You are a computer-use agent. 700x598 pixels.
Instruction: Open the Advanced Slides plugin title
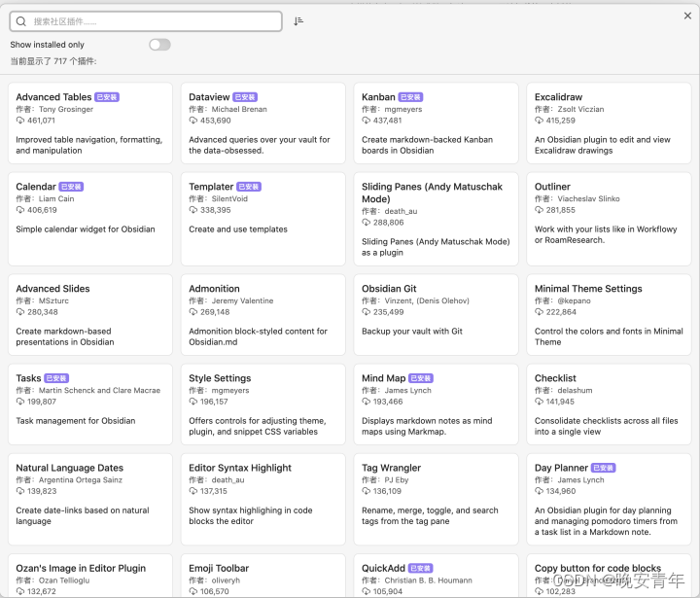point(52,289)
